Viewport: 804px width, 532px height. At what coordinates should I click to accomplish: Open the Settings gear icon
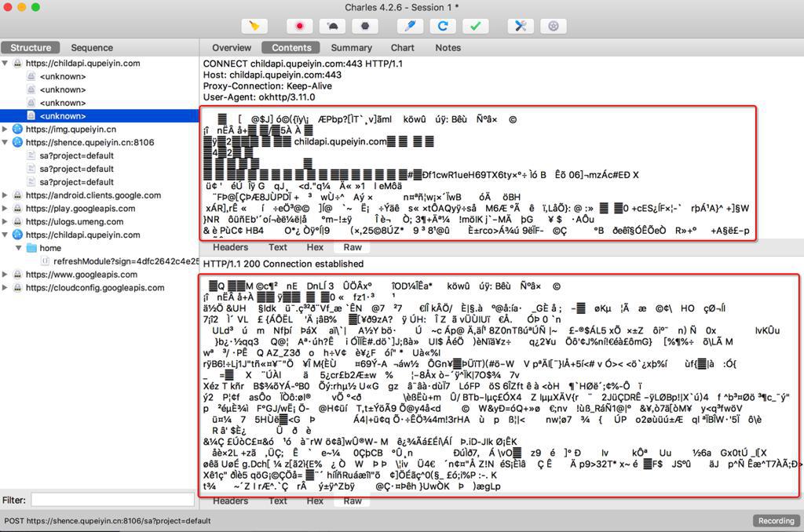554,26
